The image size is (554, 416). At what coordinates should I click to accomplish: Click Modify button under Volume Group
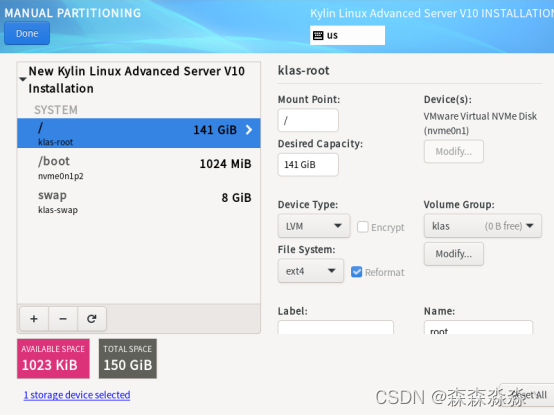tap(454, 254)
